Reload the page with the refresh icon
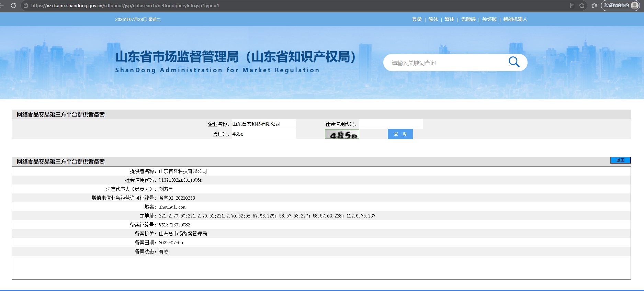This screenshot has height=291, width=644. tap(13, 5)
